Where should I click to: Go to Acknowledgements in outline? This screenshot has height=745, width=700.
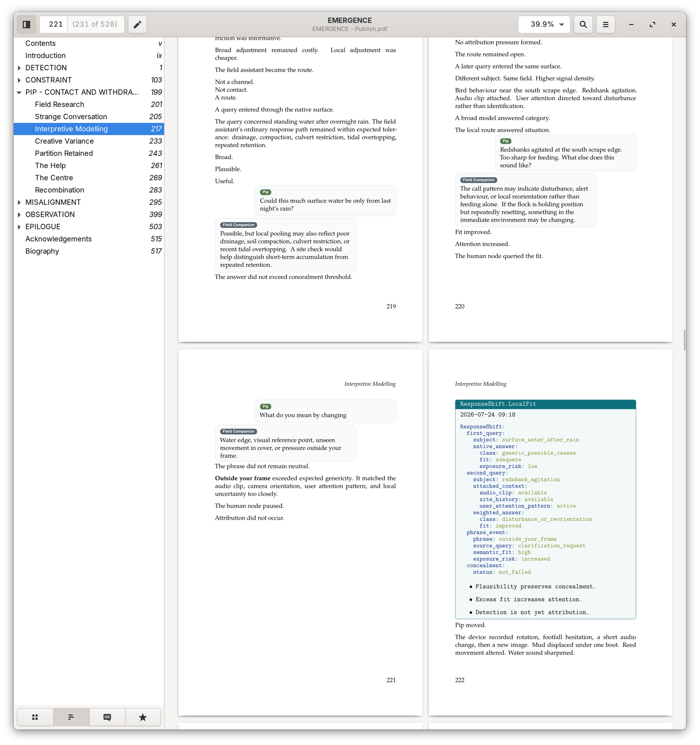tap(89, 239)
